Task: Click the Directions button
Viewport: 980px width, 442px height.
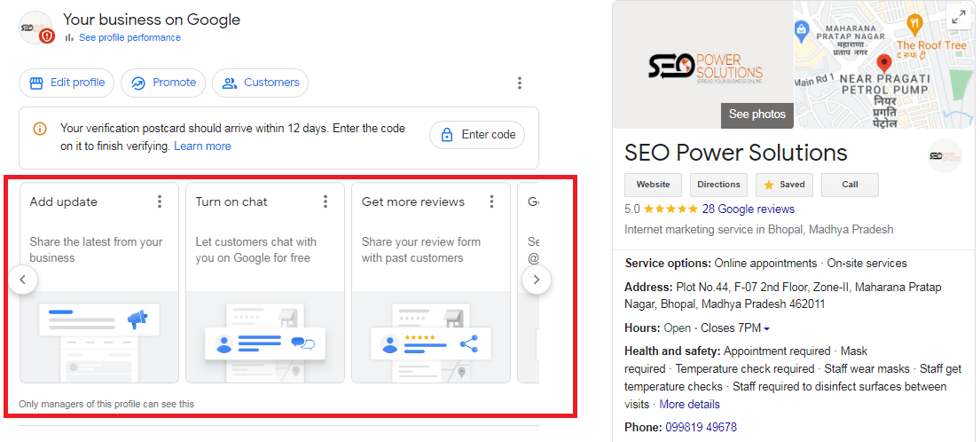Action: tap(718, 185)
